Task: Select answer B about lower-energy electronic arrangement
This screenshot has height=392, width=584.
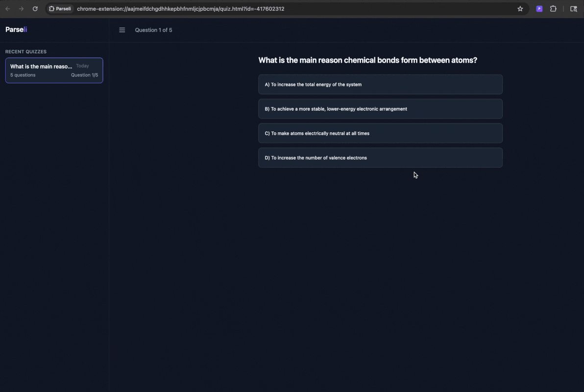Action: click(x=380, y=109)
